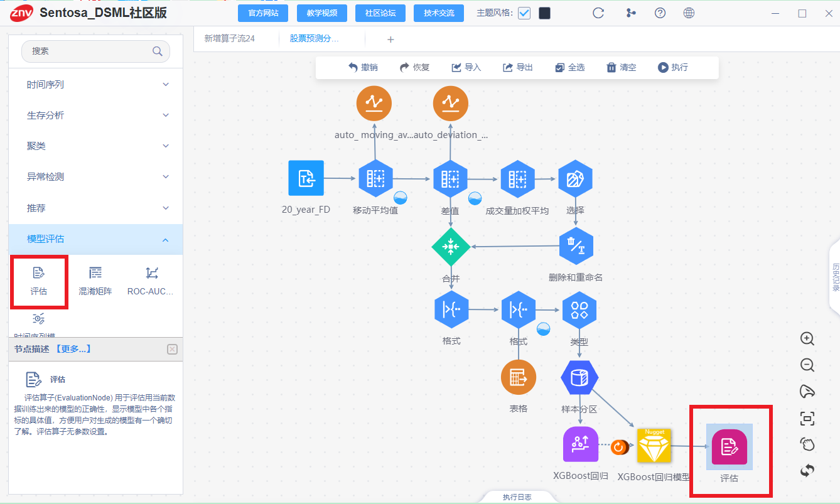
Task: Click the lasso selection canvas tool
Action: pos(807,392)
